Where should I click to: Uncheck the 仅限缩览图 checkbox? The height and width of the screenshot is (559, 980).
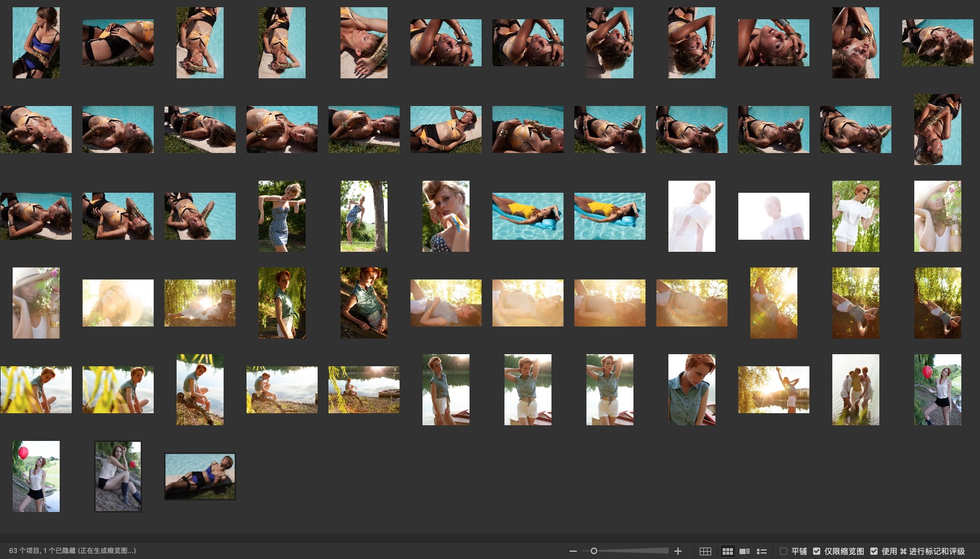tap(817, 551)
